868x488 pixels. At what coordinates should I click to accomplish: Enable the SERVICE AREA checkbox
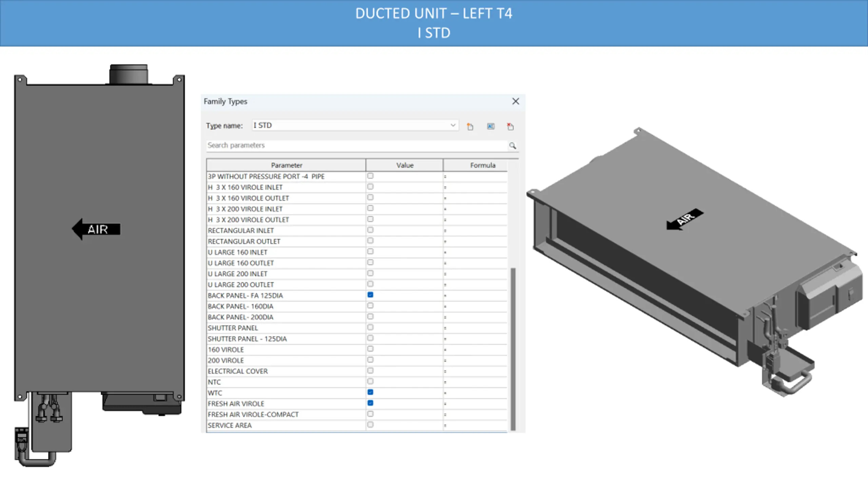coord(370,425)
